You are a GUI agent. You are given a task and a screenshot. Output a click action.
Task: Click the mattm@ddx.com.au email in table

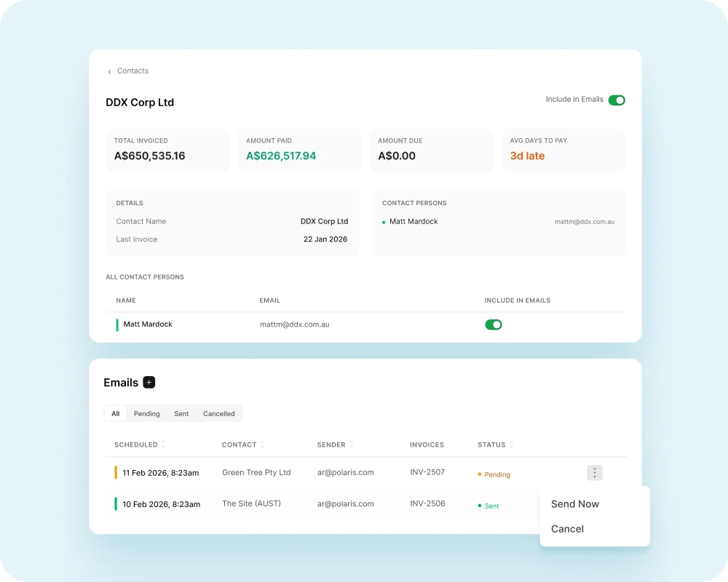294,324
